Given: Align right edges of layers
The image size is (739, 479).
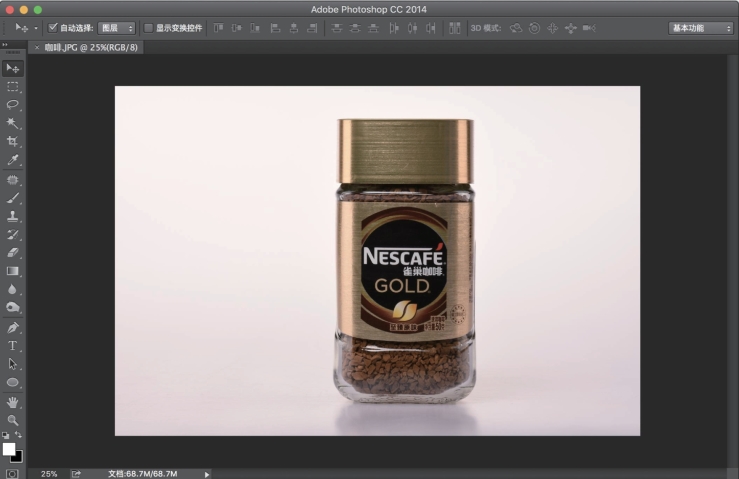Looking at the screenshot, I should coord(312,28).
